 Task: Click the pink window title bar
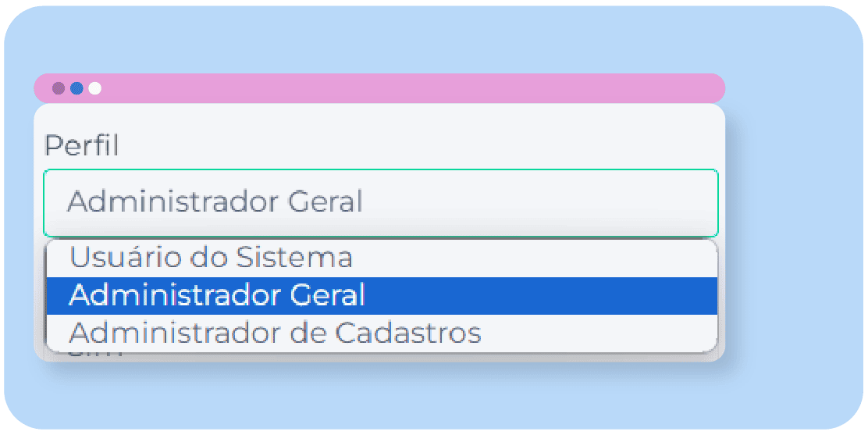pyautogui.click(x=406, y=88)
